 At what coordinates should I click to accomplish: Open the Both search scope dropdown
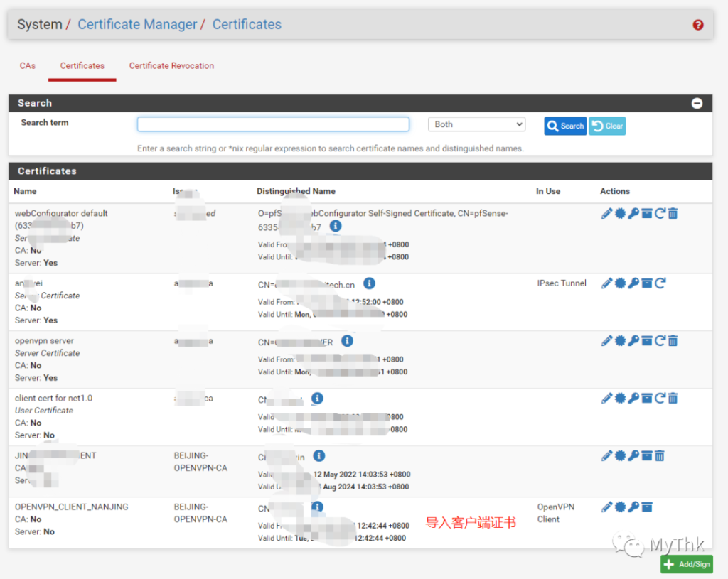[476, 124]
